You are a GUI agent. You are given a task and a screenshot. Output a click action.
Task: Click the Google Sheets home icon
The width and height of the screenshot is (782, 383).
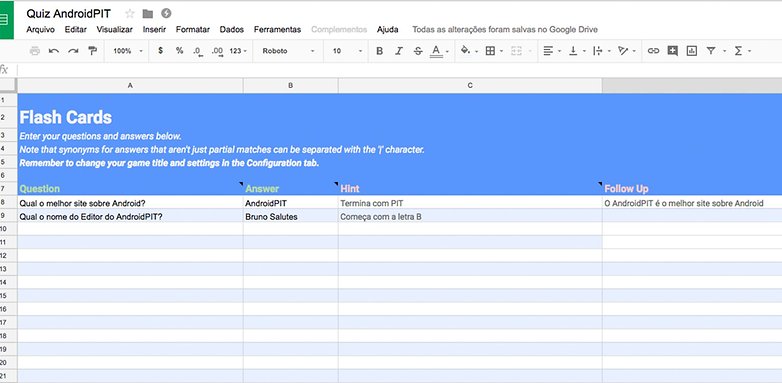tap(6, 20)
